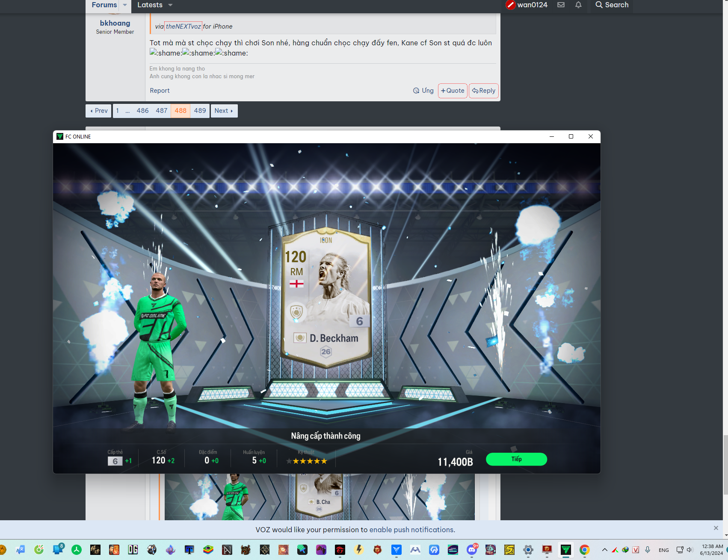Open the yellow lightning bolt taskbar icon
728x560 pixels.
tap(359, 550)
